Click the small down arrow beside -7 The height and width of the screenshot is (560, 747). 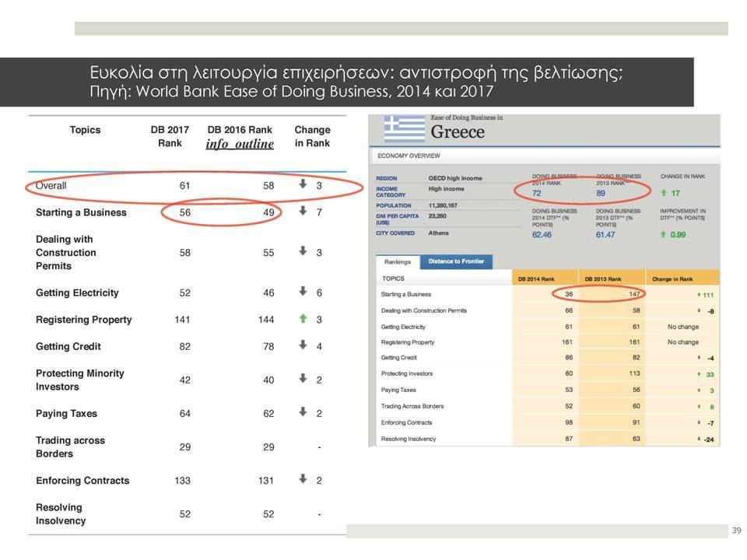coord(699,422)
